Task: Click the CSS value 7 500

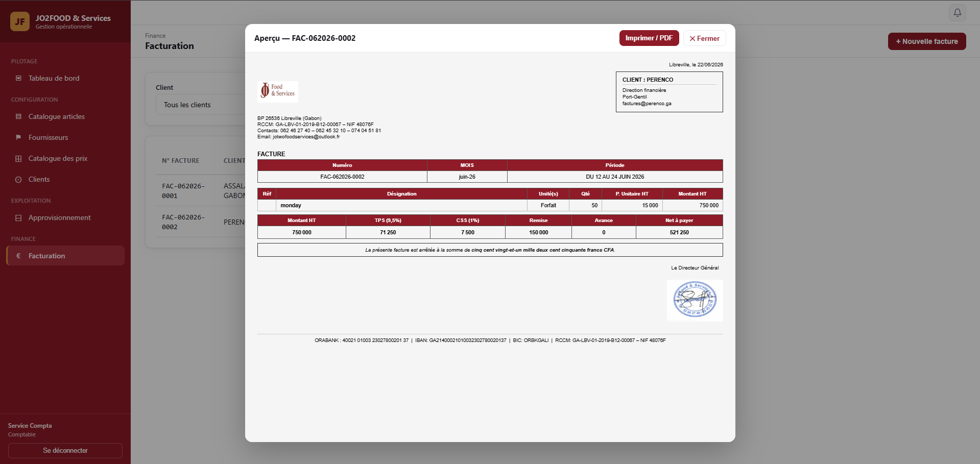Action: click(x=468, y=232)
